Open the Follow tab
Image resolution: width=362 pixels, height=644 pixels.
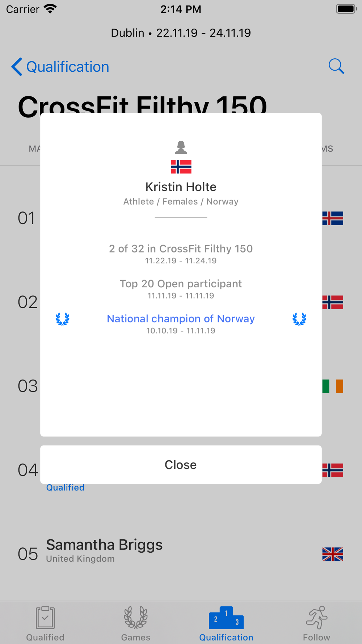(x=317, y=624)
